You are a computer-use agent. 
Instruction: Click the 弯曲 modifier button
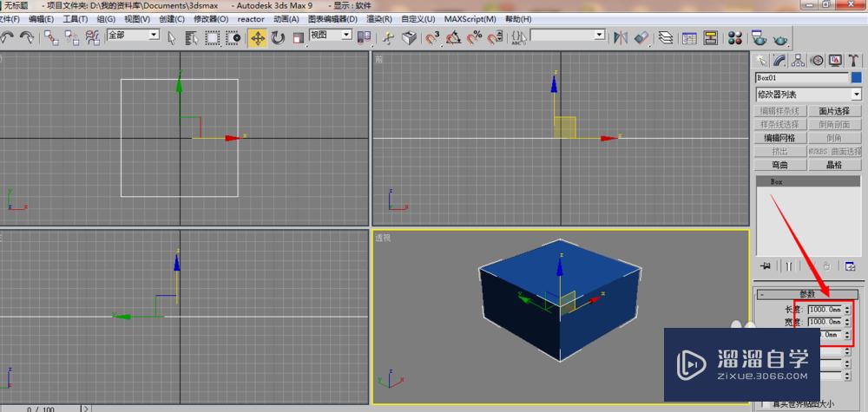click(780, 165)
